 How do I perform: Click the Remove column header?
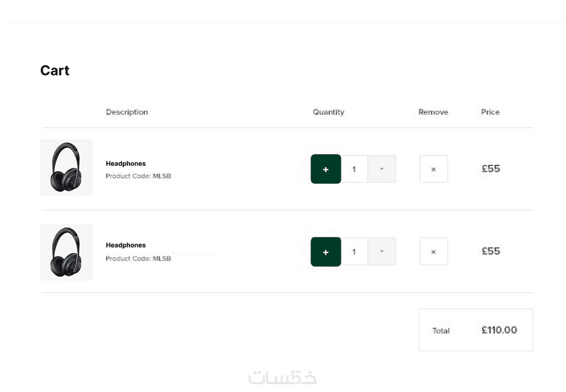tap(433, 112)
